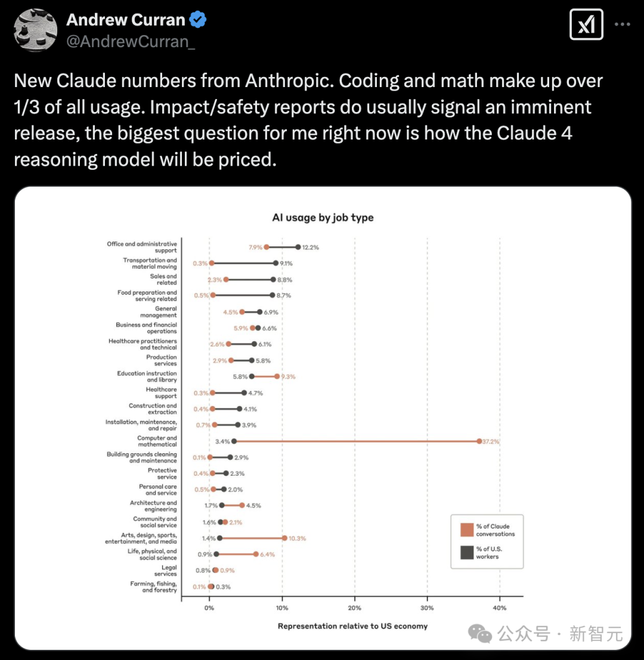The height and width of the screenshot is (660, 644).
Task: Select the orange dot for Computer and mathematical
Action: coord(481,441)
